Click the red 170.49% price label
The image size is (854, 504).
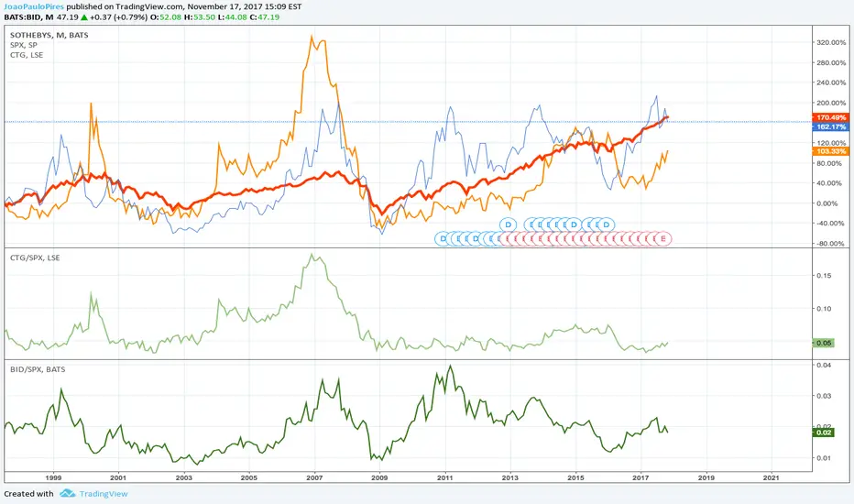[x=830, y=117]
